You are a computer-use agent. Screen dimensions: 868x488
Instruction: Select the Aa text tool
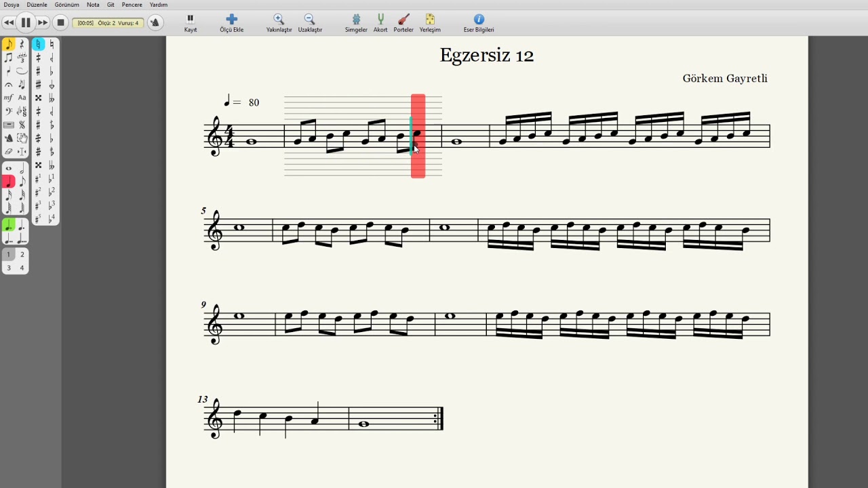tap(22, 98)
